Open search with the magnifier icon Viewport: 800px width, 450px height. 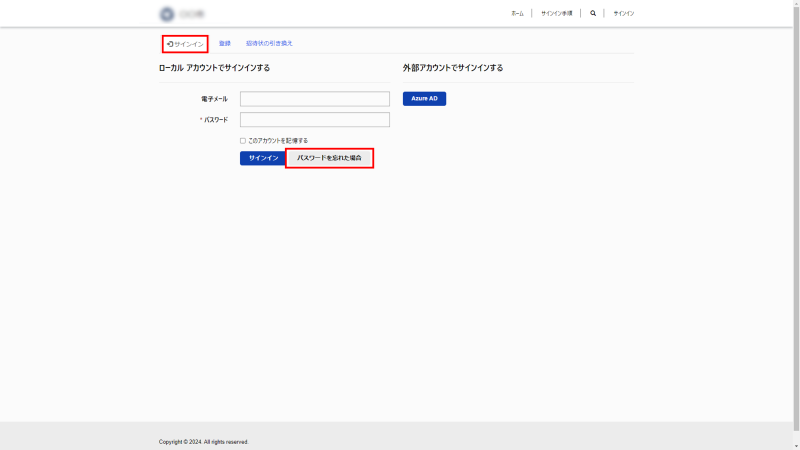pyautogui.click(x=593, y=14)
